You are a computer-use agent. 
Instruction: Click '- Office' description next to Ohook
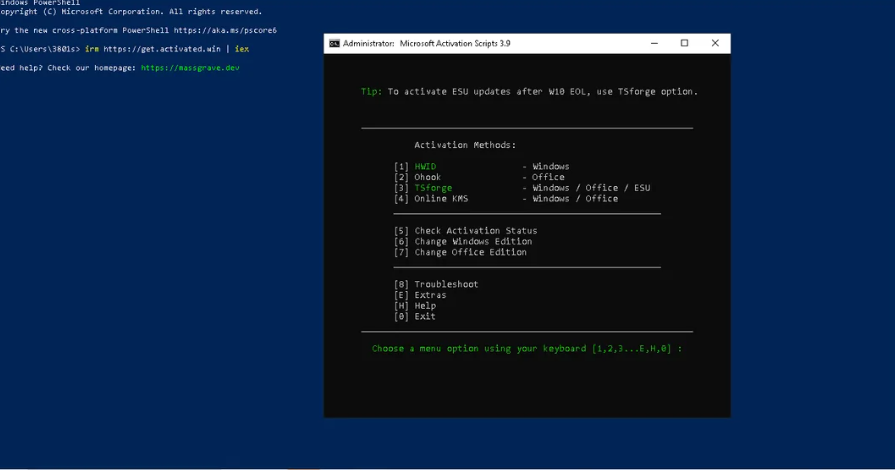click(543, 177)
